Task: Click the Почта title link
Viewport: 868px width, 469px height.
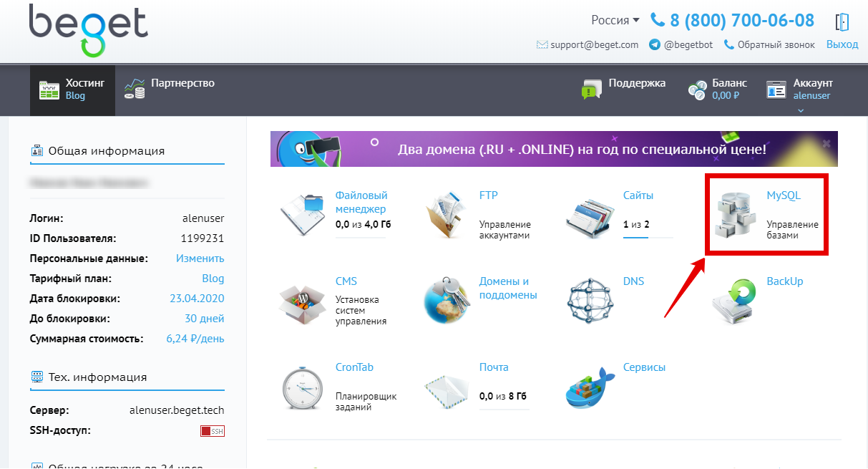Action: point(494,367)
